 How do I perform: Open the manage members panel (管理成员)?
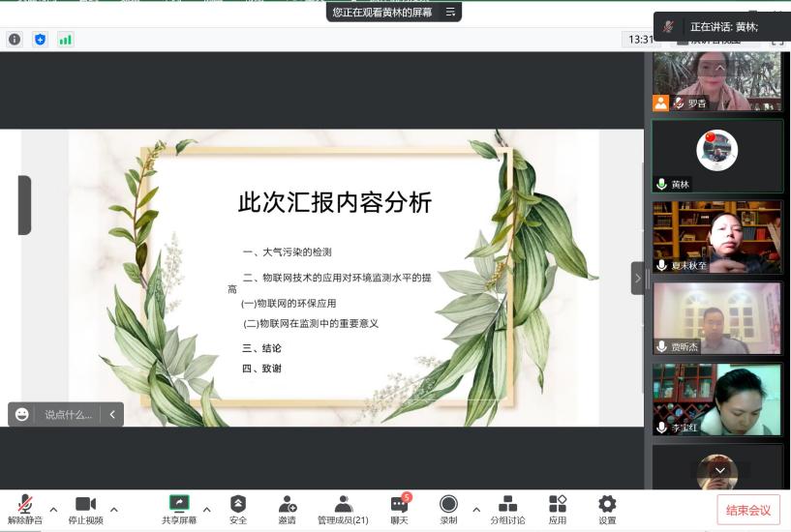pos(343,505)
